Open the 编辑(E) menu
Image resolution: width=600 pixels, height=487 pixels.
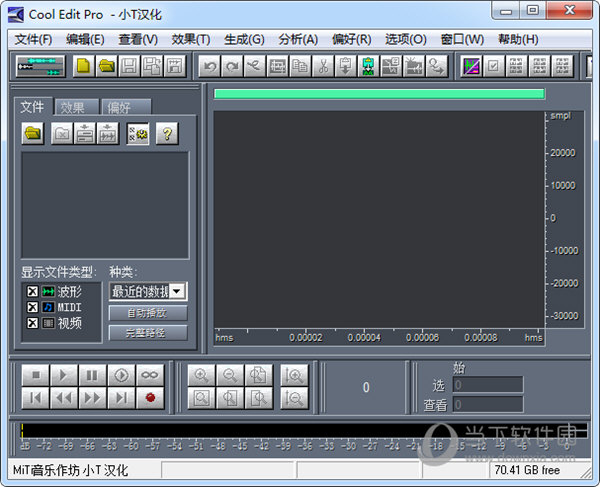click(85, 39)
